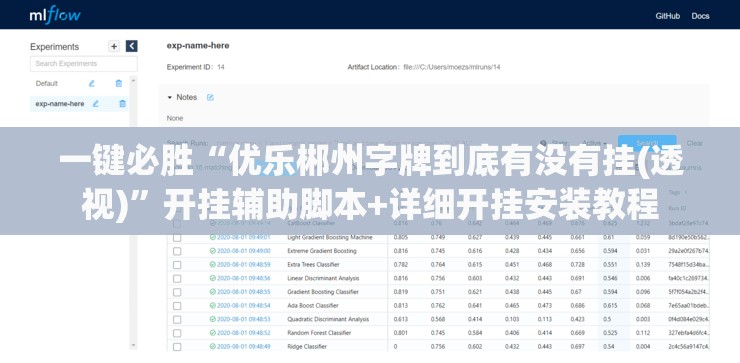Click run ID 7e65aa01bdeb cell
The image size is (740, 363).
click(x=689, y=306)
